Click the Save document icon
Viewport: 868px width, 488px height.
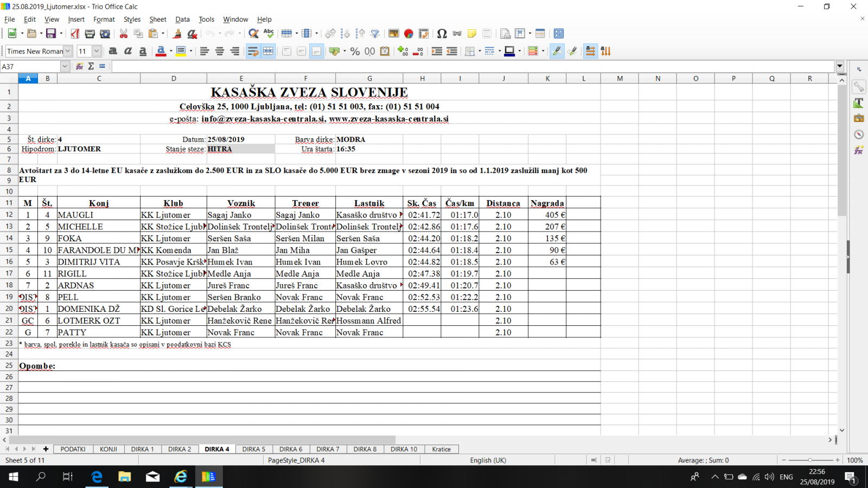tap(51, 34)
